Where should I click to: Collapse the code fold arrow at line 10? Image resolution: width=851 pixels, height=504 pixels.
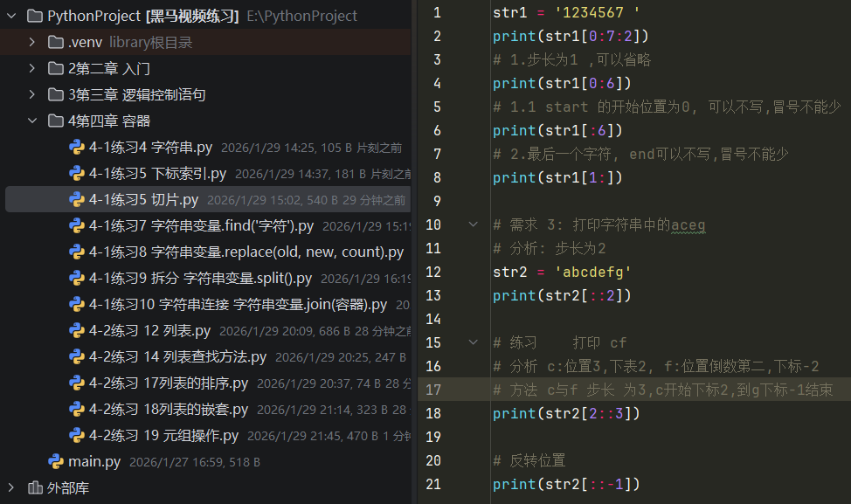tap(472, 224)
